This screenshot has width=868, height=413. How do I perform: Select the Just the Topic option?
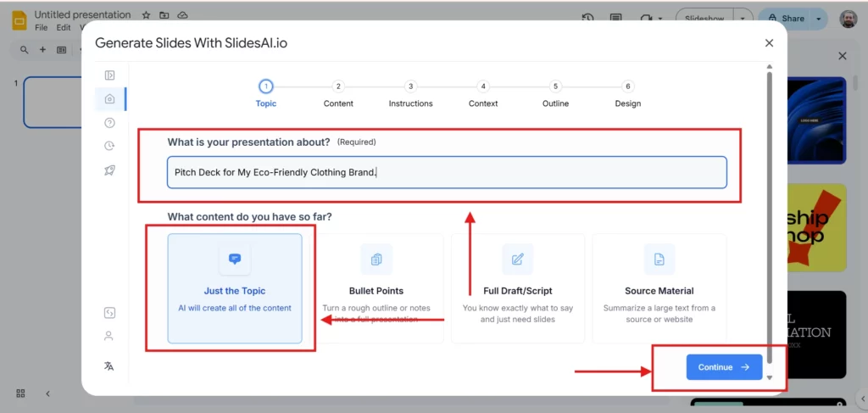click(235, 288)
